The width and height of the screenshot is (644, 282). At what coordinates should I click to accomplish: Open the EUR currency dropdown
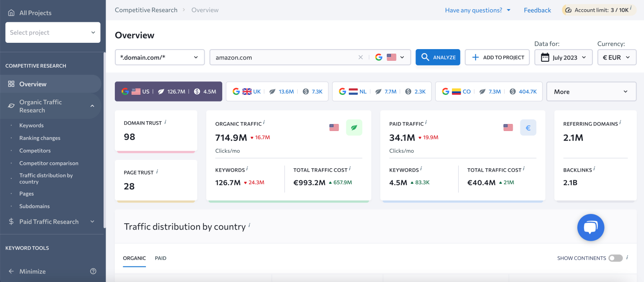(617, 57)
